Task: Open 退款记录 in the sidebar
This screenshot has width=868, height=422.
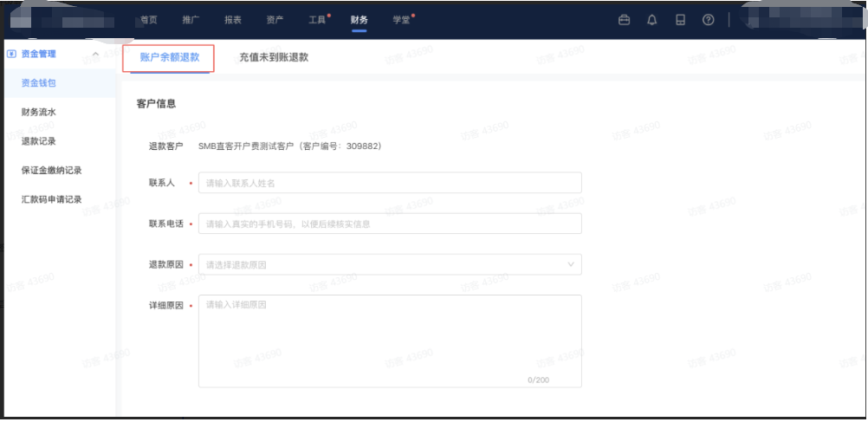Action: pos(39,141)
